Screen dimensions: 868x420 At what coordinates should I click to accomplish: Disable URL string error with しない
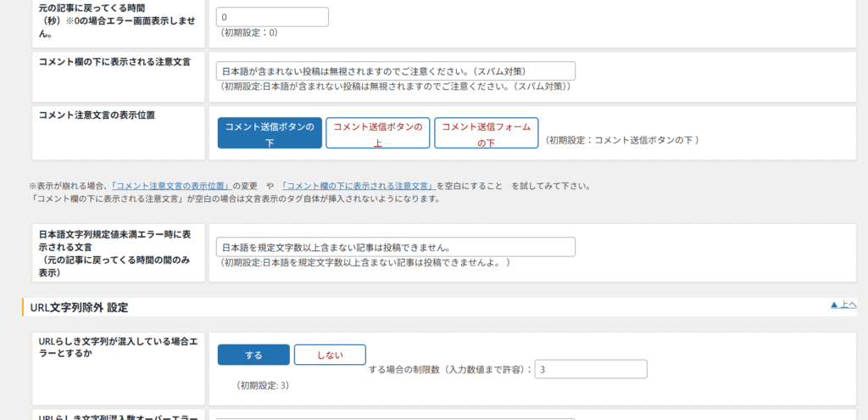pyautogui.click(x=330, y=355)
